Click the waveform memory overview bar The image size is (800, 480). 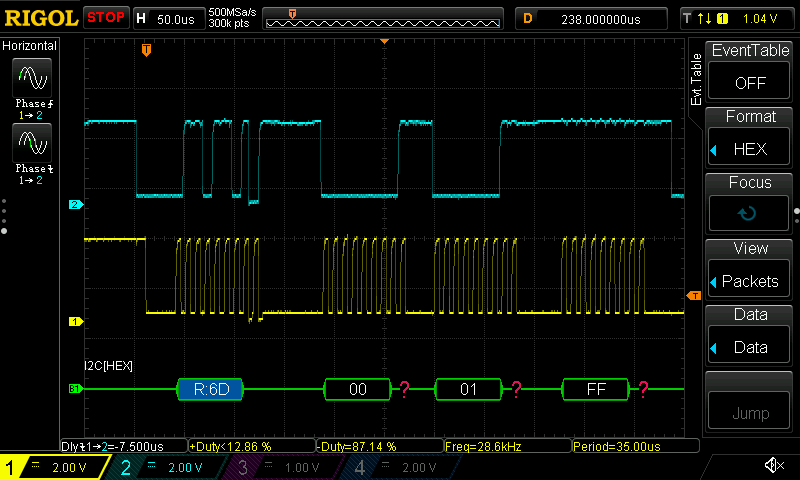tap(383, 19)
